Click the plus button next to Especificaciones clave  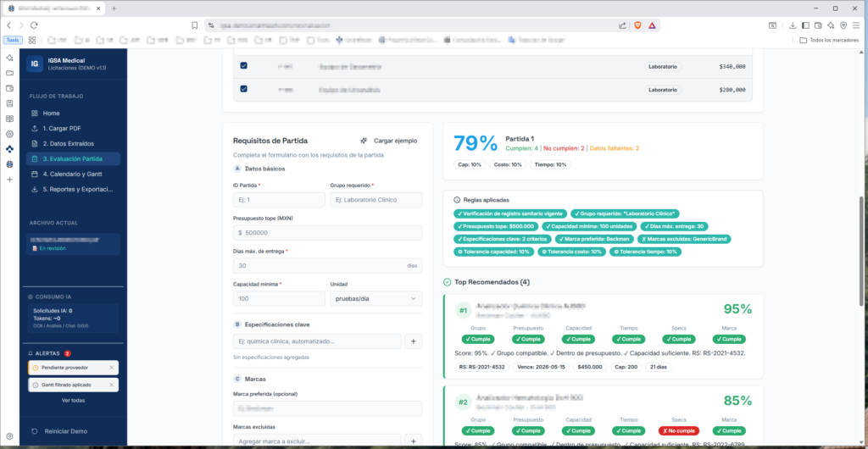tap(413, 341)
